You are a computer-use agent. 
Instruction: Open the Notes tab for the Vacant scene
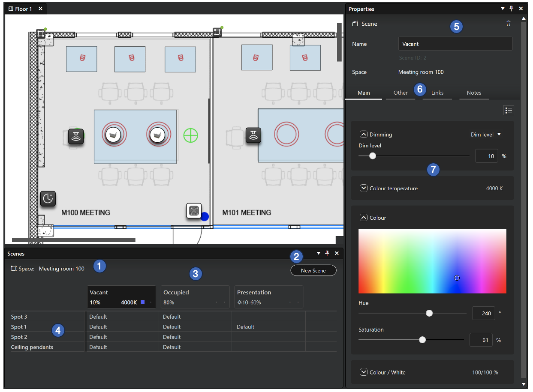click(474, 93)
